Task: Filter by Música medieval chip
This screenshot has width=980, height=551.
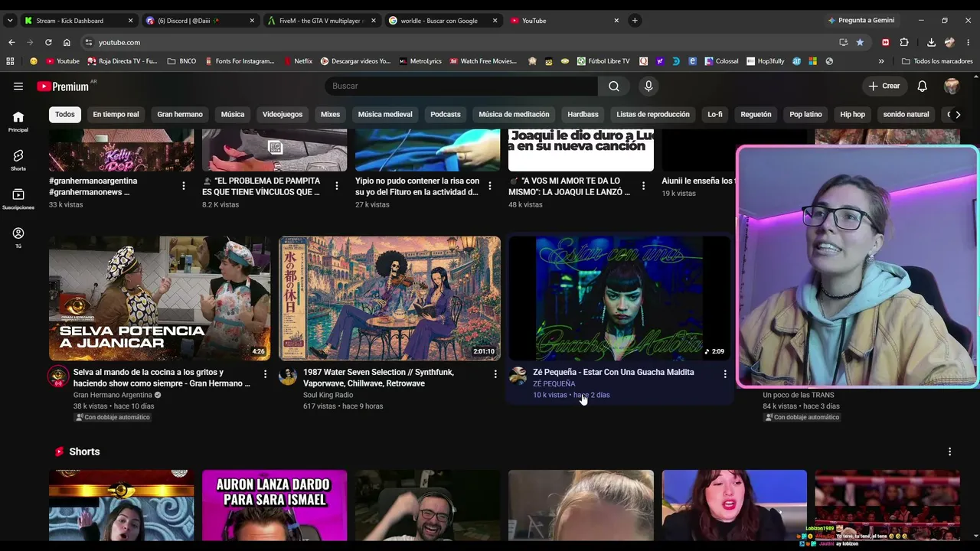Action: tap(385, 114)
